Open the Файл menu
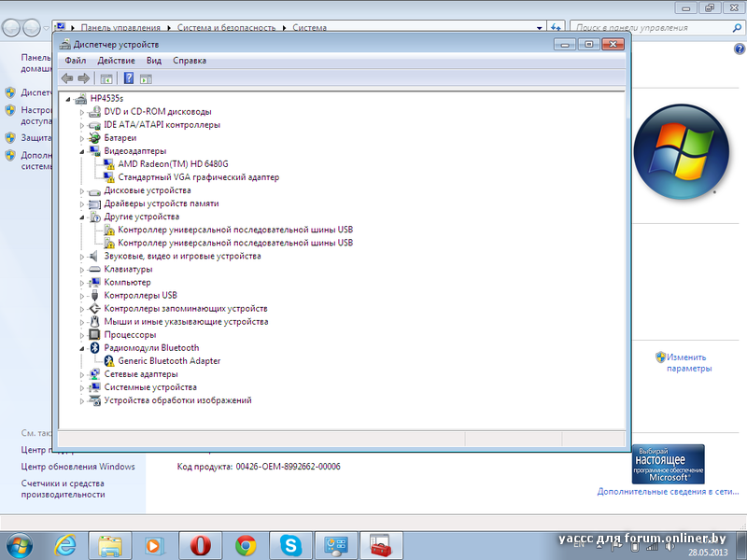The image size is (747, 560). pos(76,61)
